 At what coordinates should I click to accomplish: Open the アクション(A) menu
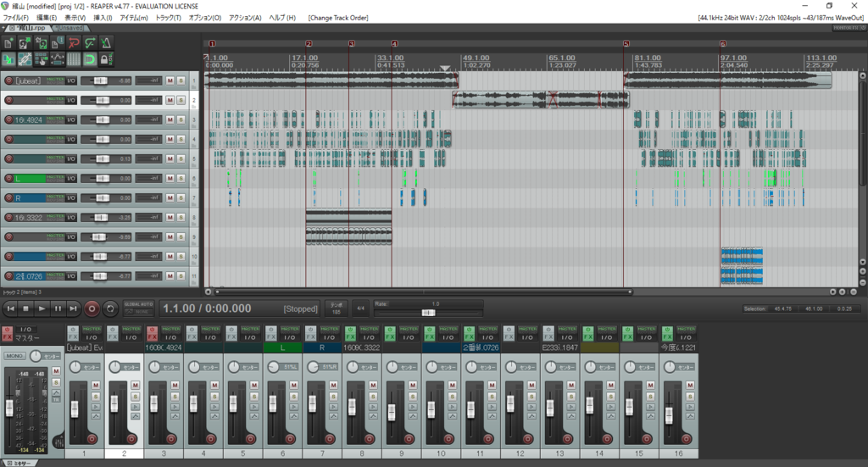point(245,18)
